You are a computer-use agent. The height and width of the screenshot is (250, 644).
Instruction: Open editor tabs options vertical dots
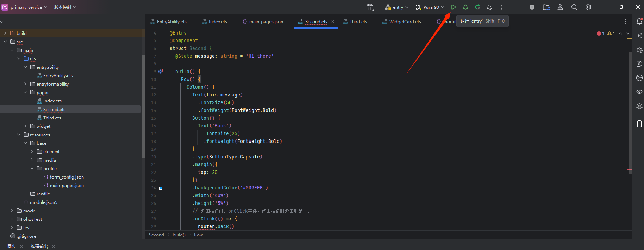point(625,21)
